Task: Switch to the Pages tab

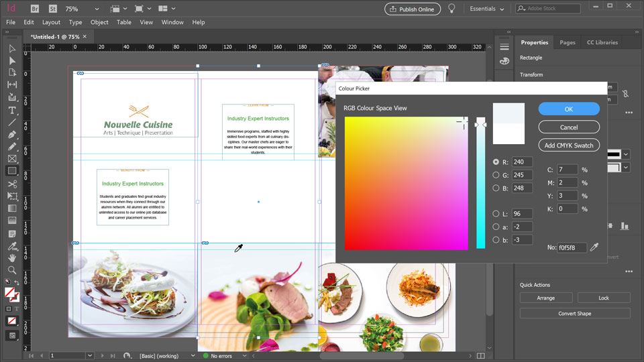Action: click(567, 42)
